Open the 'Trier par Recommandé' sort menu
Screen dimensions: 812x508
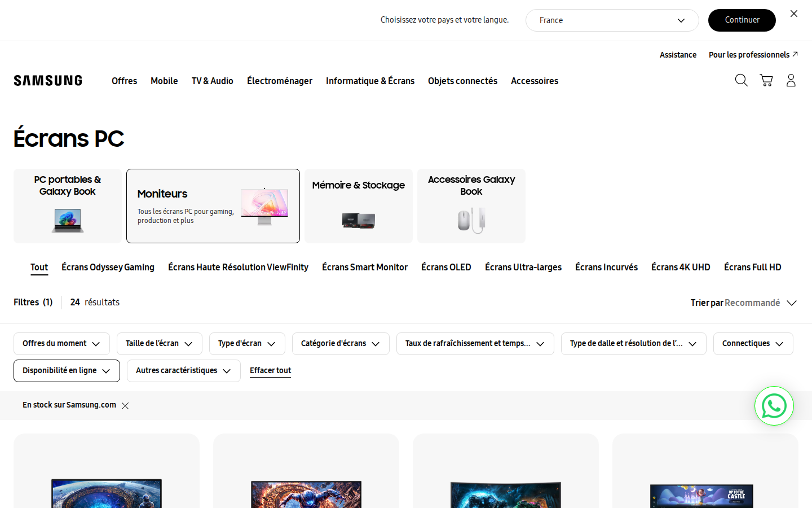(744, 303)
